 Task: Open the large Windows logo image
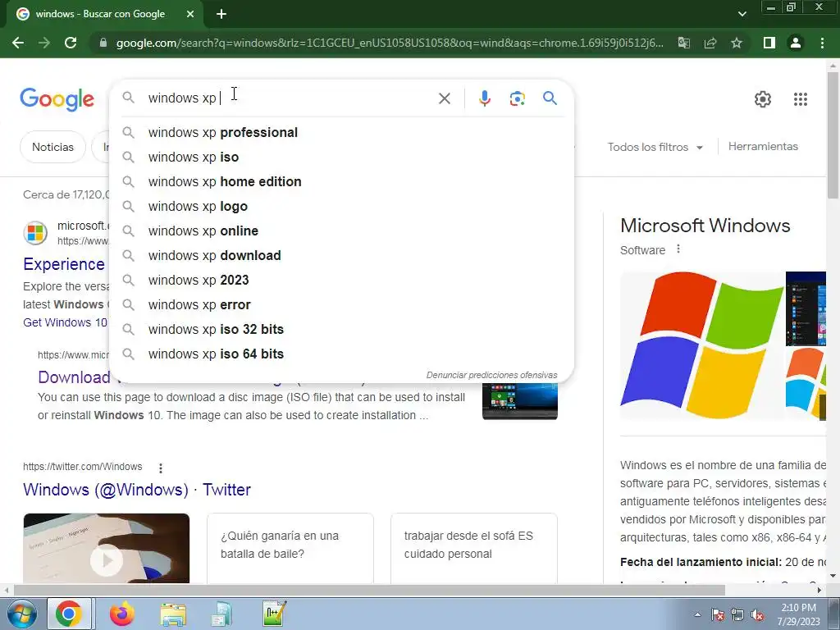point(701,345)
